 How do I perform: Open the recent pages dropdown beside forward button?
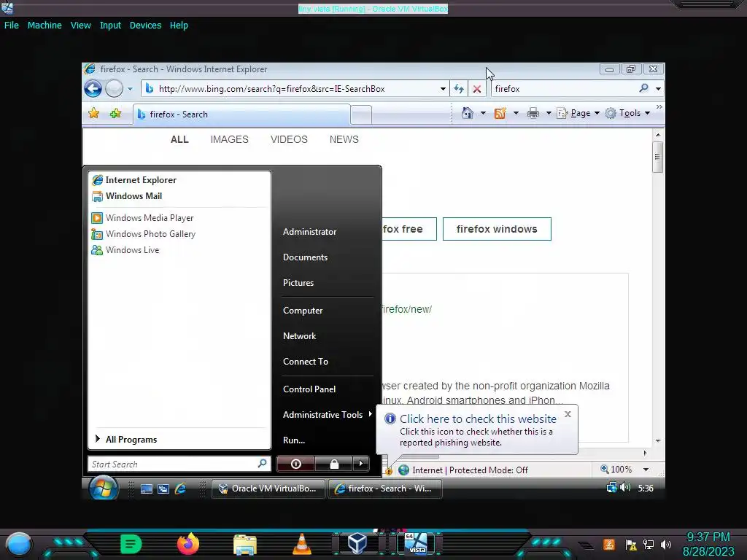click(x=130, y=89)
